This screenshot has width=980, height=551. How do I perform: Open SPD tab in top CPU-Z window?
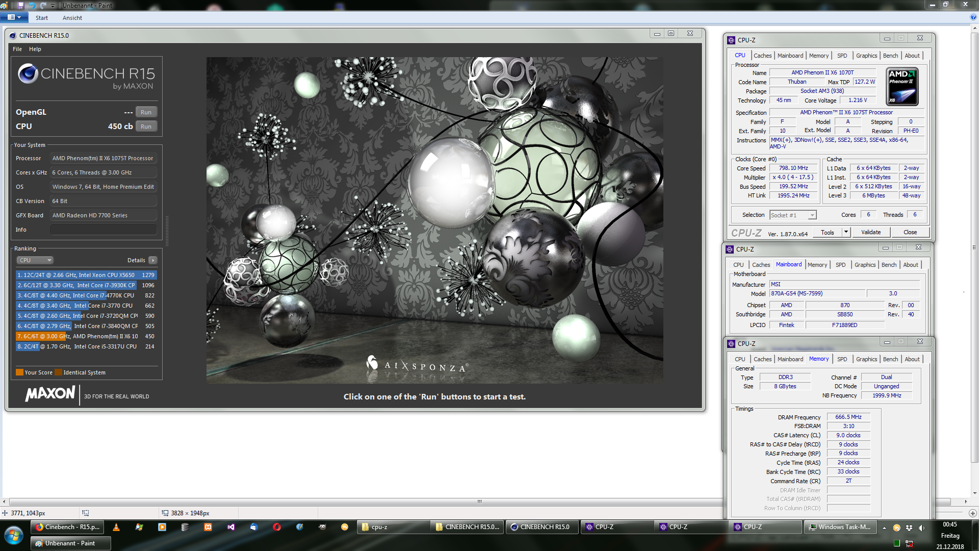click(x=842, y=56)
